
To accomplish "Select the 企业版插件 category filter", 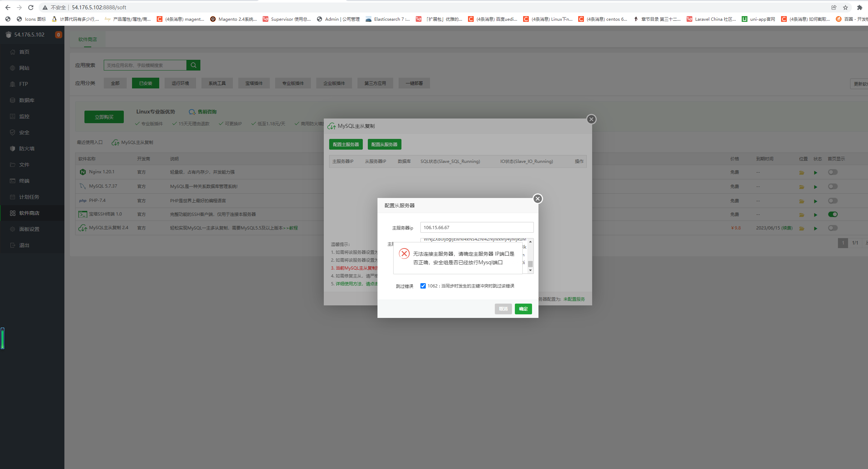I will (334, 83).
